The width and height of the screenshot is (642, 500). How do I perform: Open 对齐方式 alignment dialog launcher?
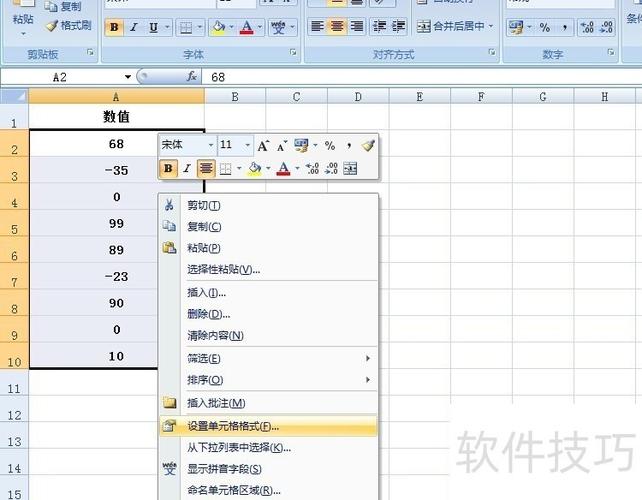pos(492,52)
